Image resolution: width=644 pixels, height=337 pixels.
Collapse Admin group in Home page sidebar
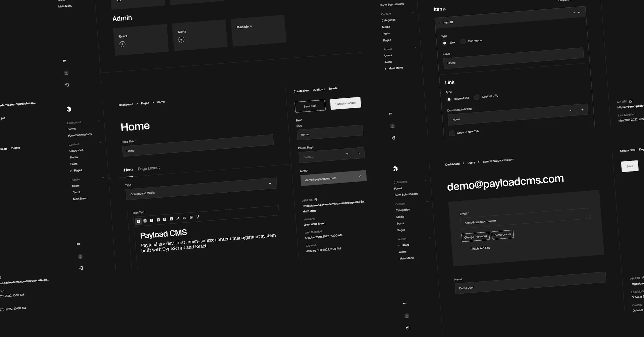[103, 178]
